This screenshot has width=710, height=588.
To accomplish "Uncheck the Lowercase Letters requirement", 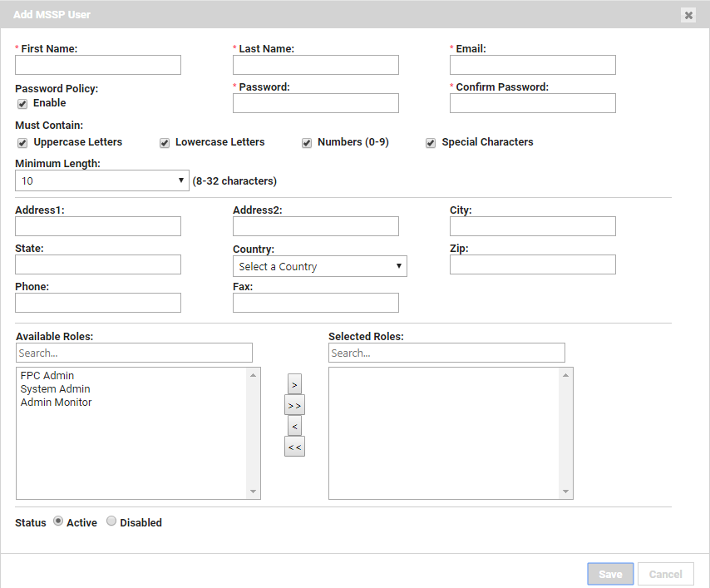I will pos(165,142).
